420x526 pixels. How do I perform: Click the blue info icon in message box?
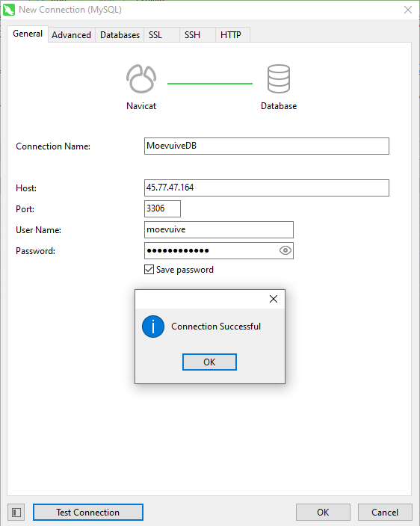153,327
